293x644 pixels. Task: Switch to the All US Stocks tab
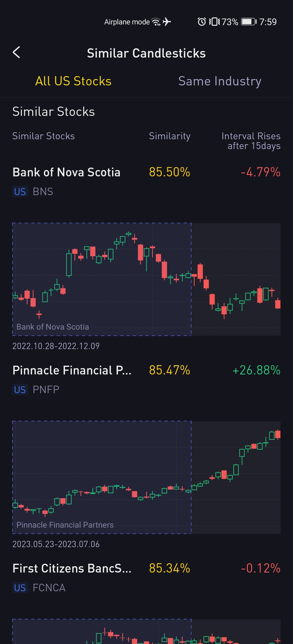point(73,81)
